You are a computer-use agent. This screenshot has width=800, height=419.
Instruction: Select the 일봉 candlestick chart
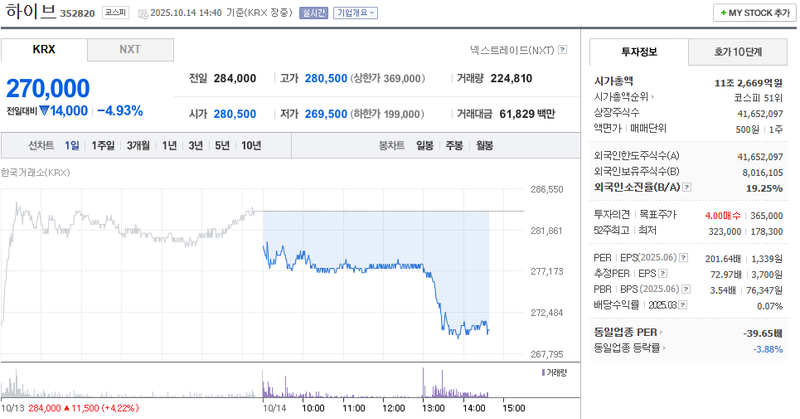click(x=425, y=146)
